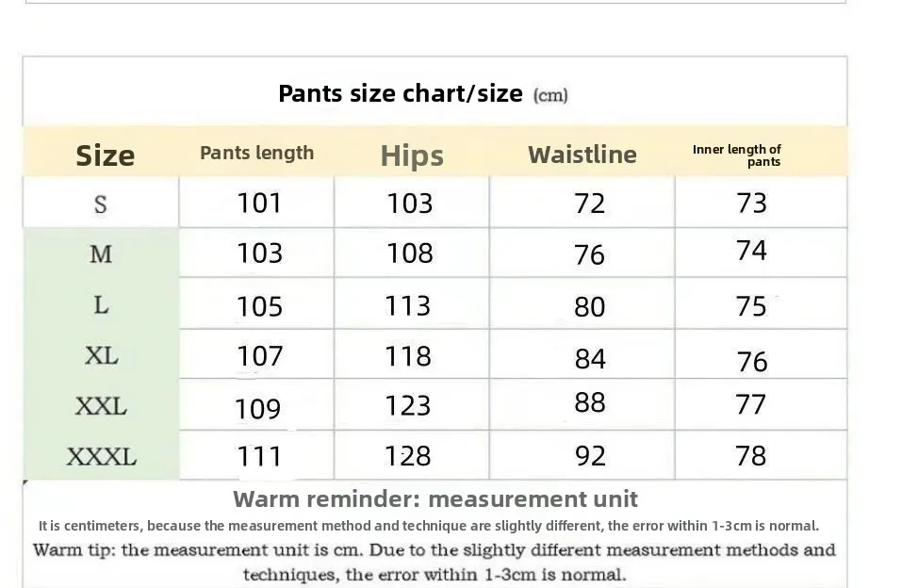918x588 pixels.
Task: Click the Size column header
Action: click(x=106, y=155)
